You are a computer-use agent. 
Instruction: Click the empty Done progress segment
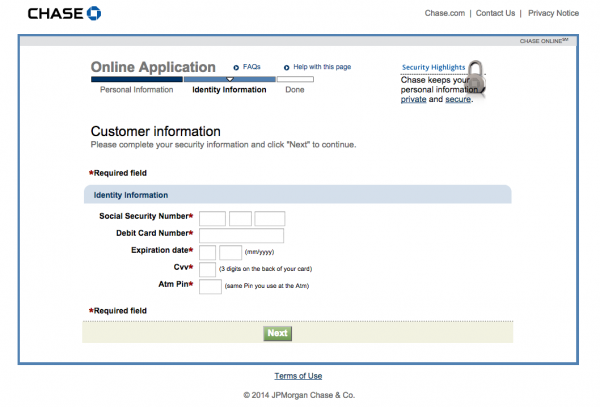pyautogui.click(x=295, y=79)
